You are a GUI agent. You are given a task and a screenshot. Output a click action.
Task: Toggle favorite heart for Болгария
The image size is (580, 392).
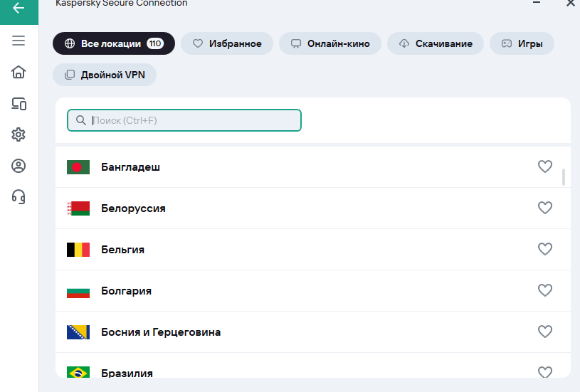[x=544, y=291]
